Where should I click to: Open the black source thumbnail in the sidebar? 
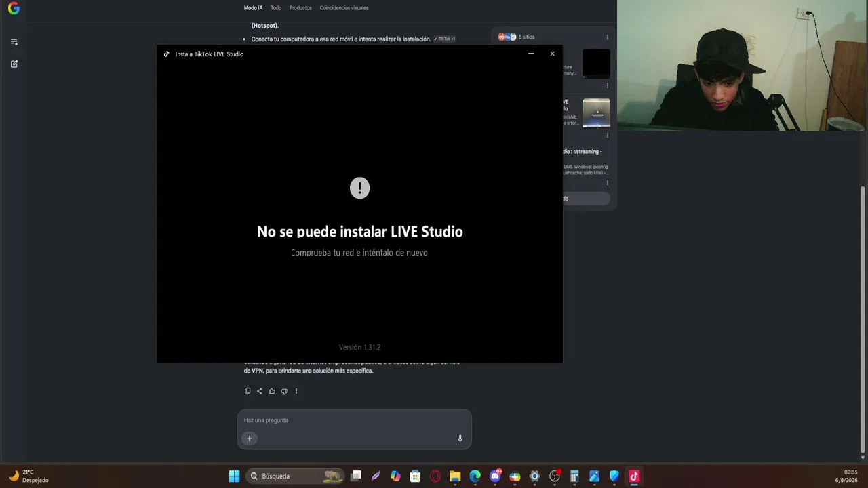tap(596, 64)
